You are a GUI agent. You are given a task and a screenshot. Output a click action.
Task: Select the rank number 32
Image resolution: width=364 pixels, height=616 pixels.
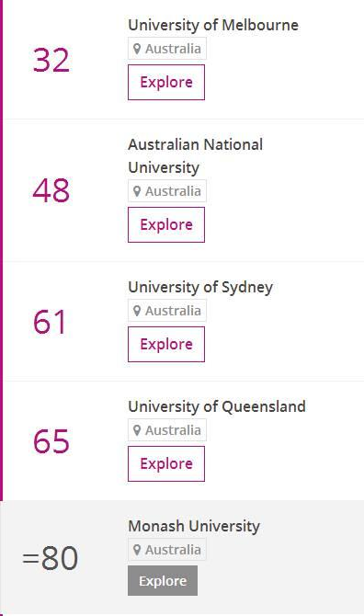click(51, 61)
